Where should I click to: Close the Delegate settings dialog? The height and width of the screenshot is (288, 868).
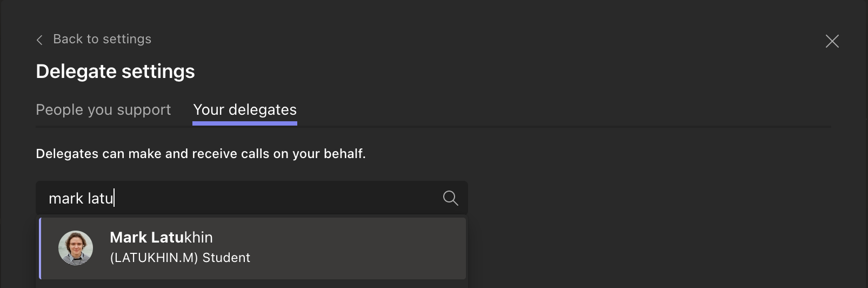(x=832, y=41)
